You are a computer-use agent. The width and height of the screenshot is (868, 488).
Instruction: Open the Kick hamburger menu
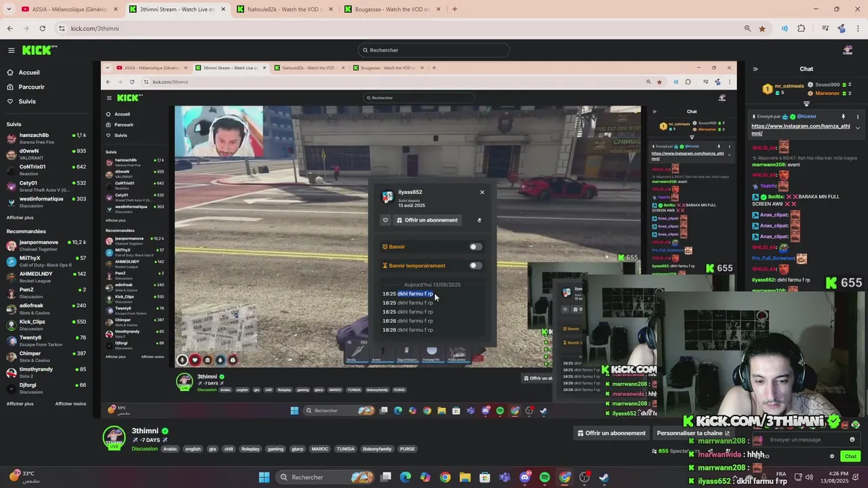tap(11, 50)
